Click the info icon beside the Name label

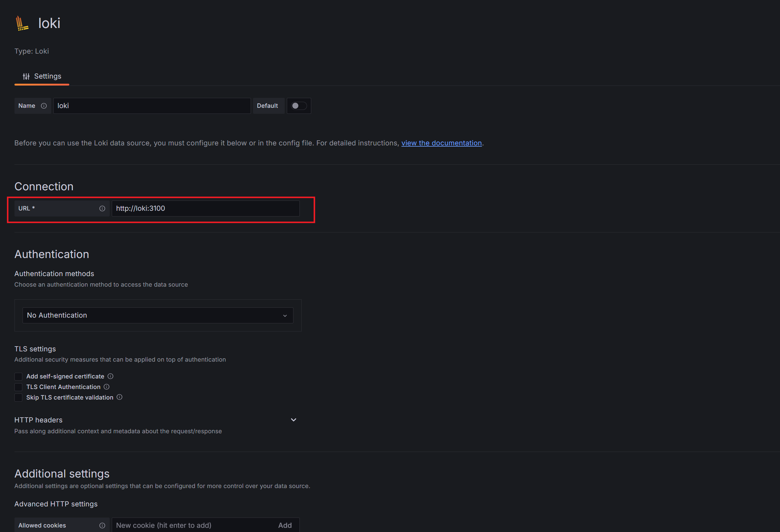[x=44, y=106]
